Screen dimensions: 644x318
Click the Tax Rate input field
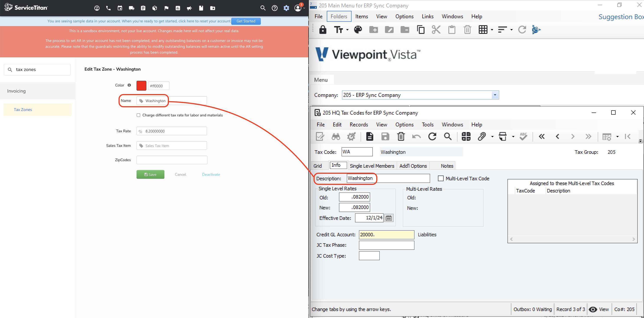click(172, 131)
